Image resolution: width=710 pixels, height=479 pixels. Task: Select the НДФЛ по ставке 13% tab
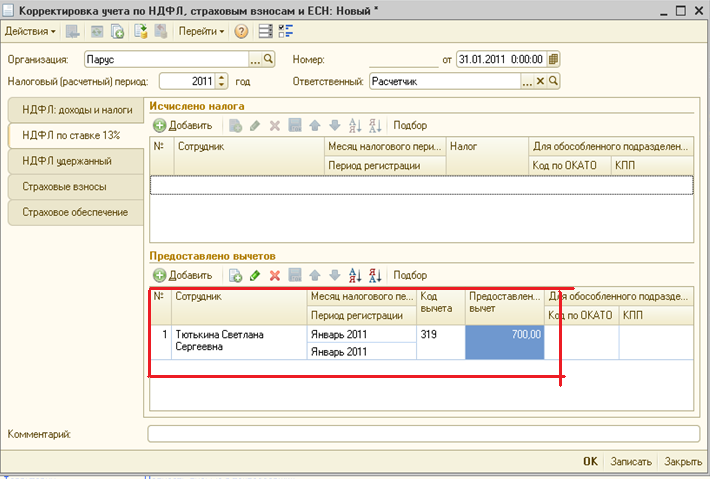[76, 135]
